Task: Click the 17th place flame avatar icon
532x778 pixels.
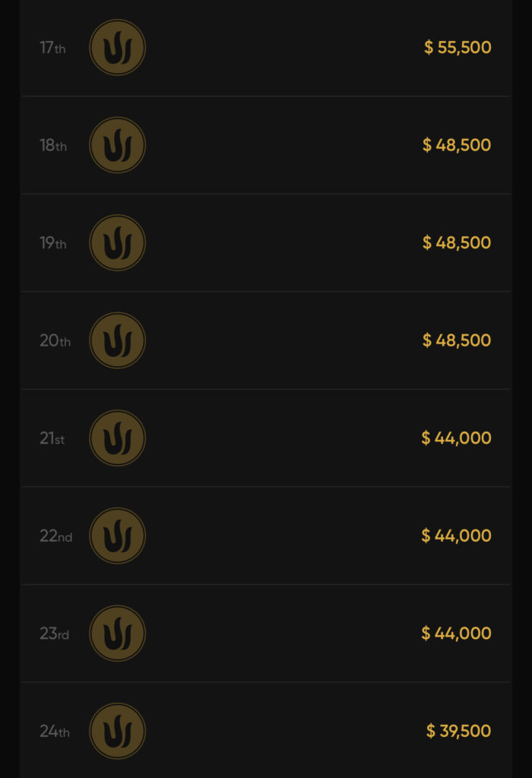Action: [117, 48]
